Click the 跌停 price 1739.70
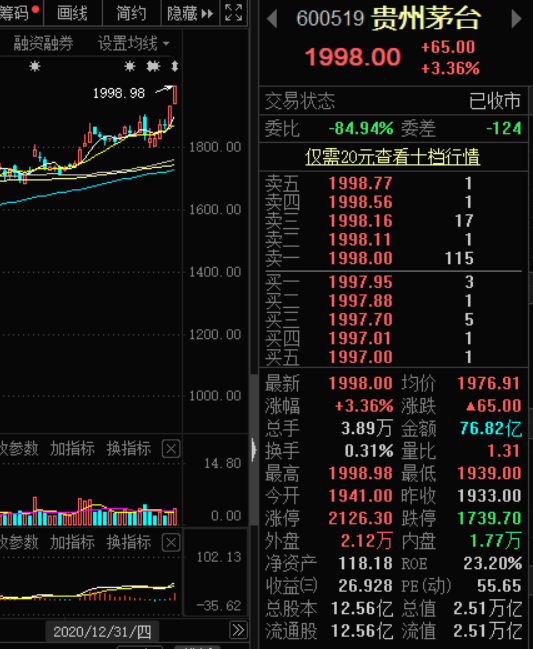Viewport: 533px width, 649px height. tap(489, 518)
